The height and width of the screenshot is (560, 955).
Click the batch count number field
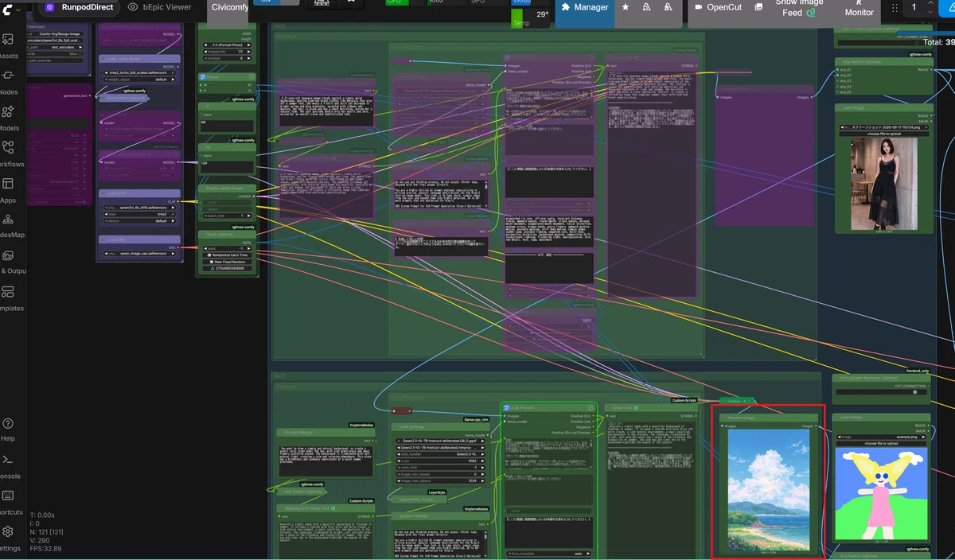pos(914,7)
